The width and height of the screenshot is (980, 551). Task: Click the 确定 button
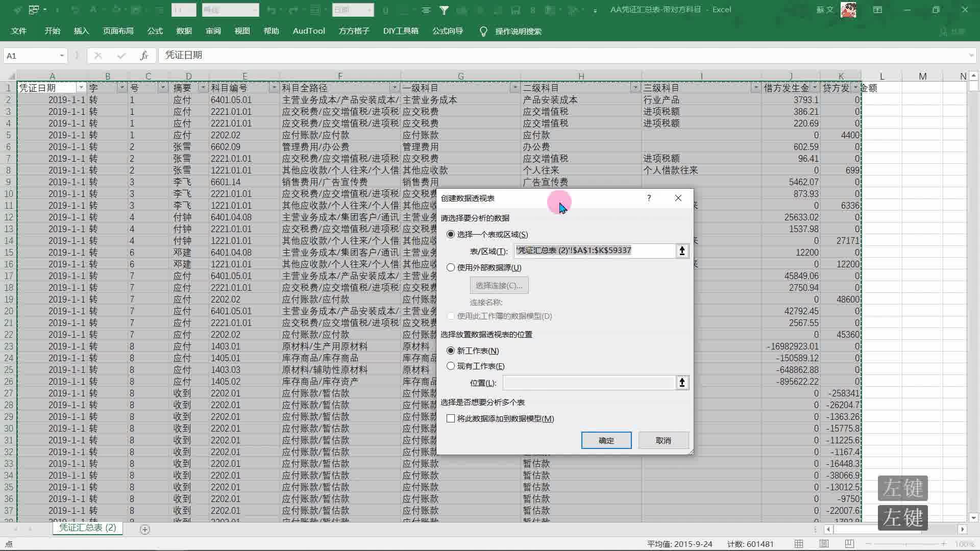(x=606, y=440)
